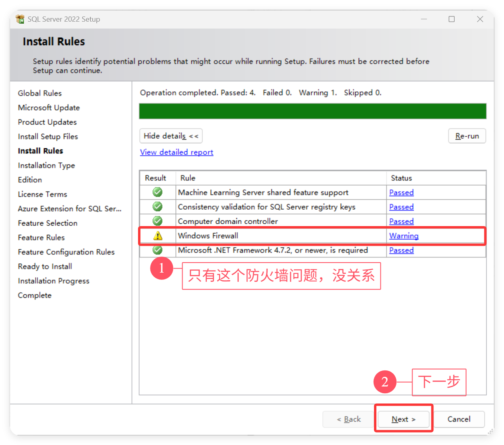Screen dimensions: 504x445
Task: Select Installation Progress step
Action: coord(54,281)
